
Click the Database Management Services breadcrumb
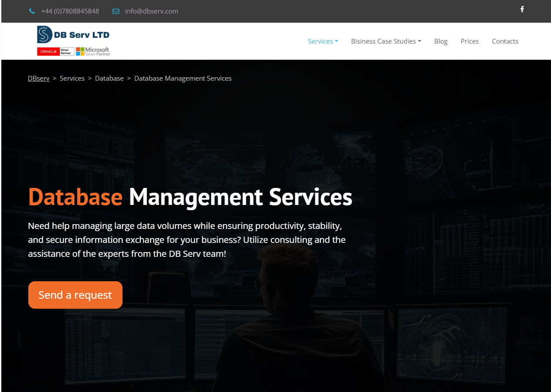pyautogui.click(x=183, y=78)
